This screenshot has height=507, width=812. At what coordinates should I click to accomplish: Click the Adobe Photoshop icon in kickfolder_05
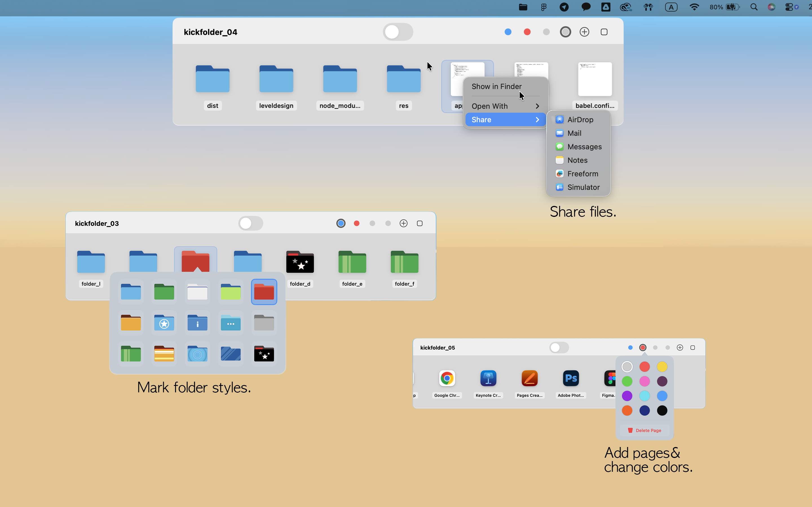pos(571,378)
